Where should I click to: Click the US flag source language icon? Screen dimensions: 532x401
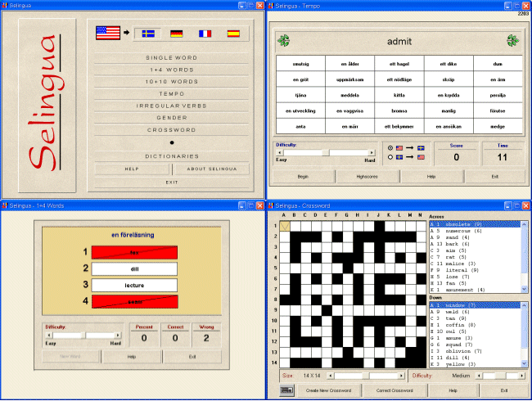[x=108, y=33]
